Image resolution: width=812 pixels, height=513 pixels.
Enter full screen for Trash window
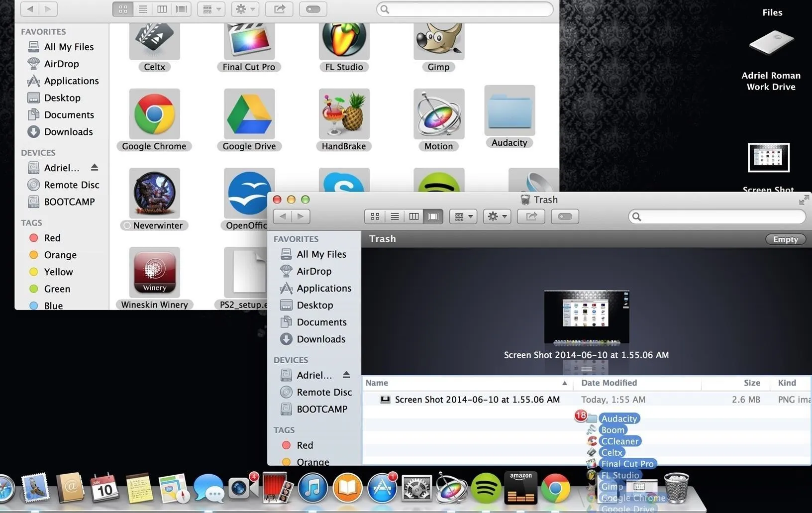[804, 200]
